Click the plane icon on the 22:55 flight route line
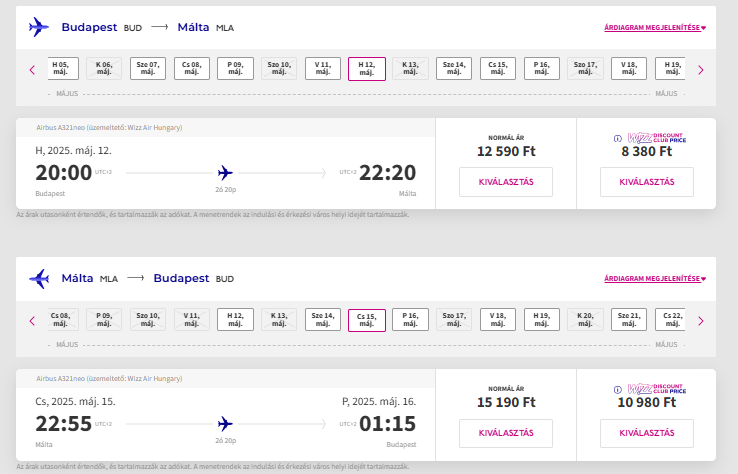The width and height of the screenshot is (738, 474). click(x=225, y=424)
